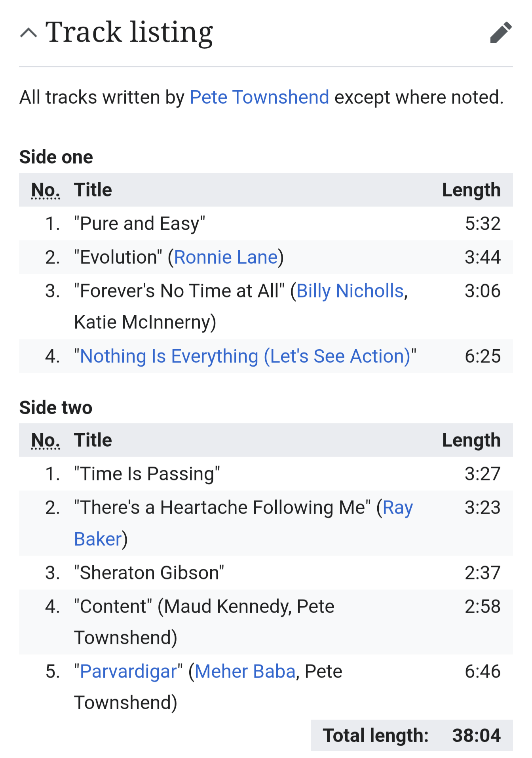Open Nothing Is Everything (Let's See Action) link
This screenshot has width=532, height=758.
tap(245, 356)
